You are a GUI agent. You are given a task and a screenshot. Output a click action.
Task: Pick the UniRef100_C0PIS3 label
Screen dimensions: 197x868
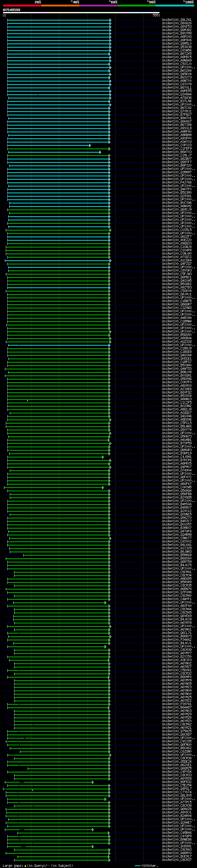click(x=177, y=145)
